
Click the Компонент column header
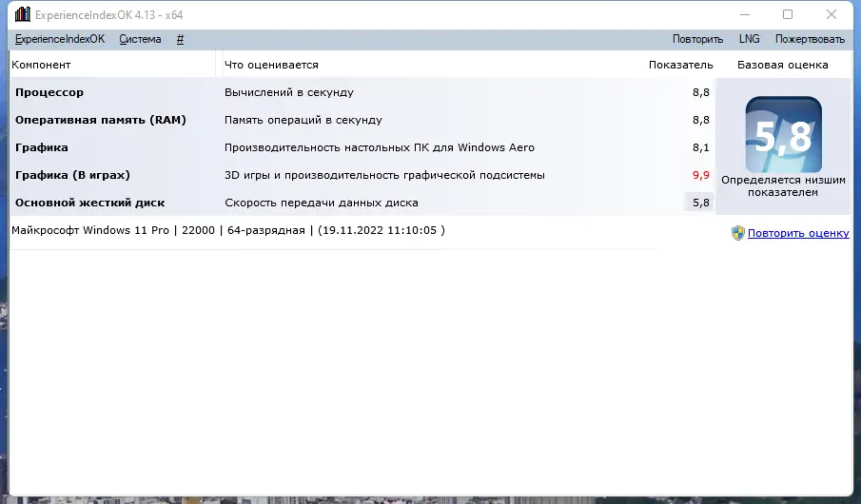coord(41,65)
